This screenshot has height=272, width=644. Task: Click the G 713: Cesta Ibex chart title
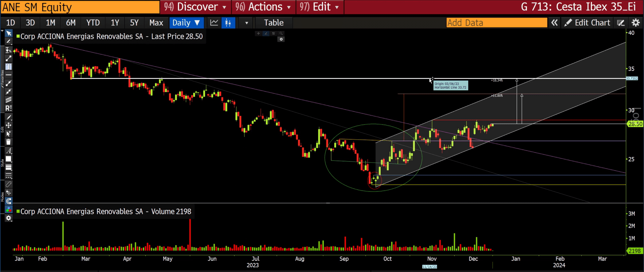click(578, 7)
